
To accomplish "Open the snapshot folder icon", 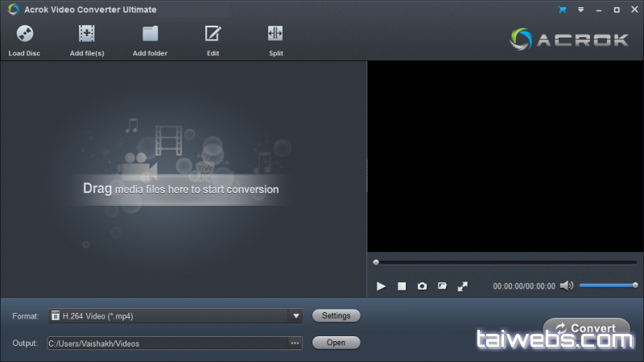I will pos(442,286).
